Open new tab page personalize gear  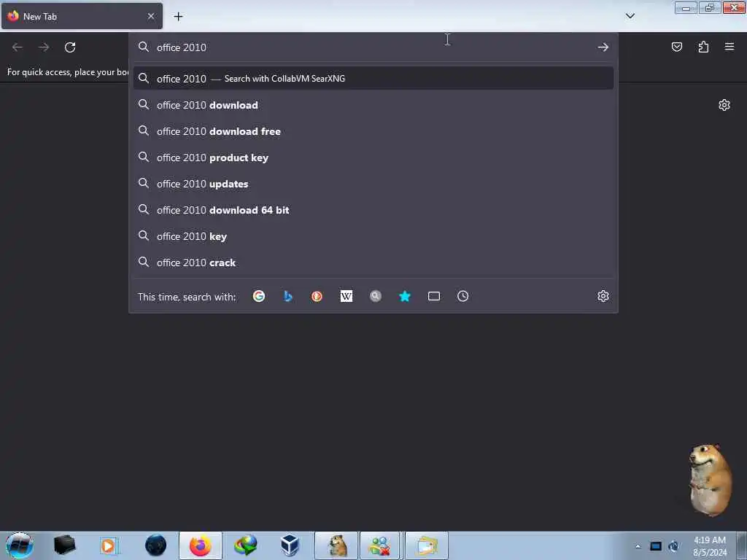click(x=724, y=105)
